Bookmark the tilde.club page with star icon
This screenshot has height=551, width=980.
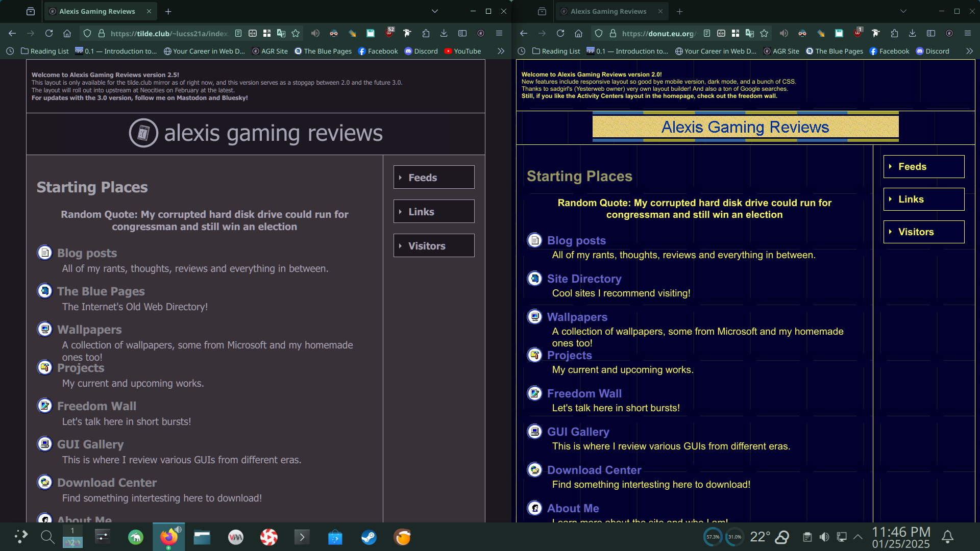point(296,33)
